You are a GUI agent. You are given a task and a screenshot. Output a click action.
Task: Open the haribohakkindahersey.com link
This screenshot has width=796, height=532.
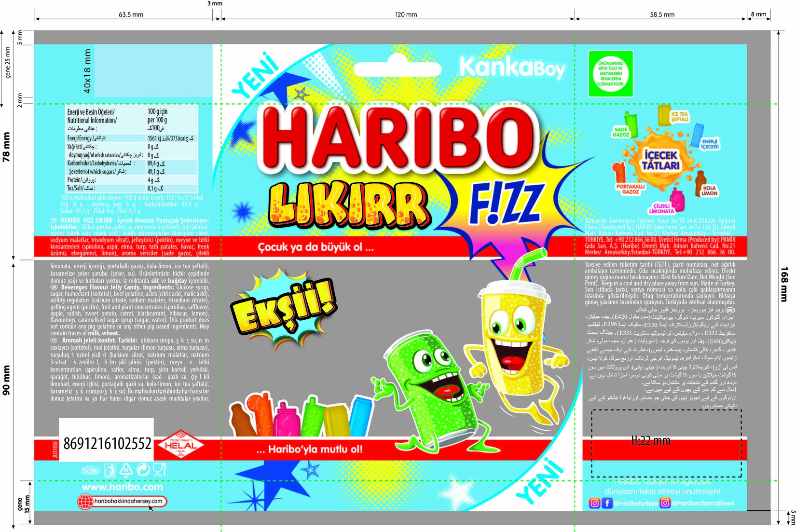[128, 501]
